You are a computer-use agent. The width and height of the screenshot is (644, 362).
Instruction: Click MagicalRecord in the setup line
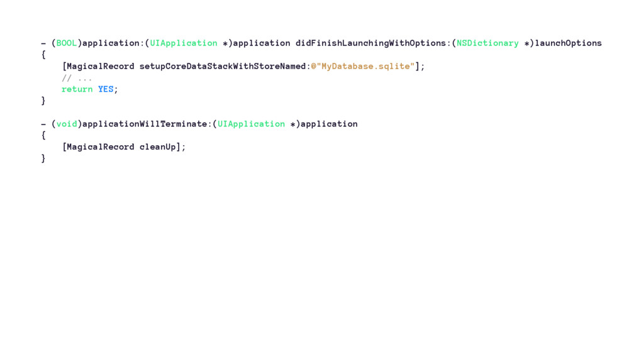[x=100, y=66]
